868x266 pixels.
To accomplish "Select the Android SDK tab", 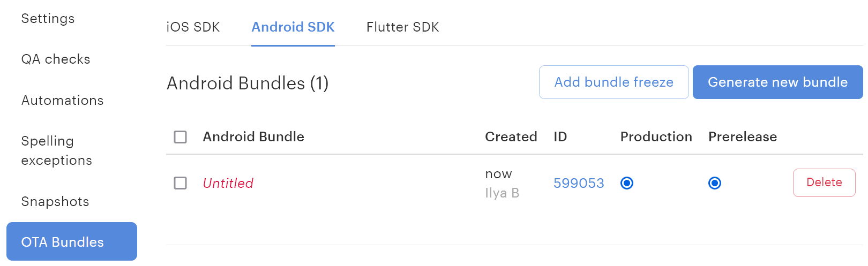I will [293, 27].
